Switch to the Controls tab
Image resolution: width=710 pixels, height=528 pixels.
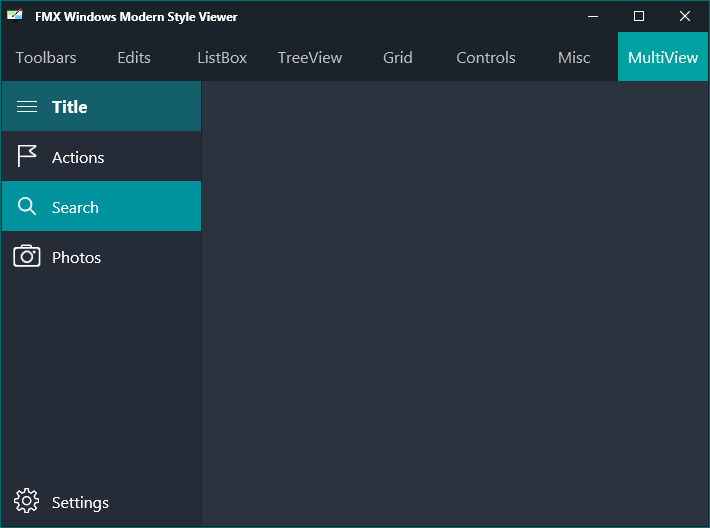(x=485, y=58)
